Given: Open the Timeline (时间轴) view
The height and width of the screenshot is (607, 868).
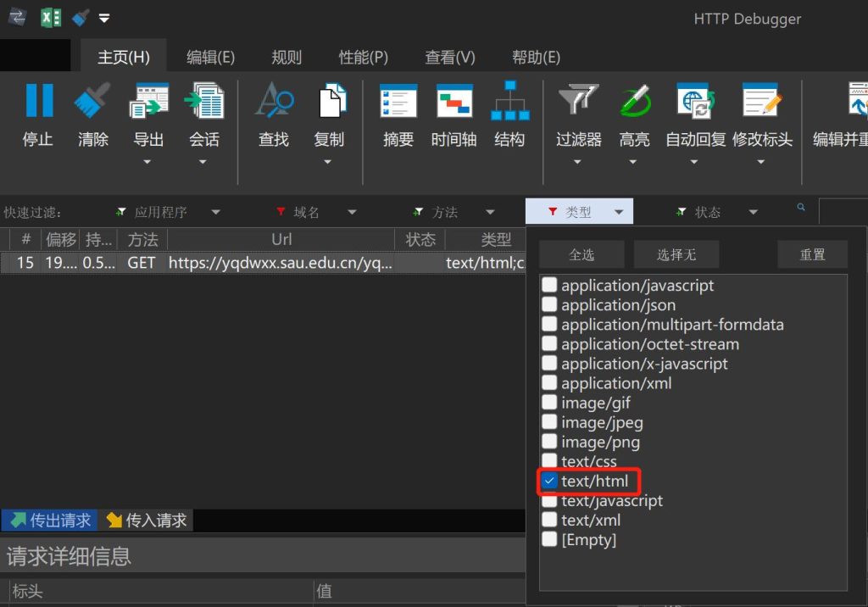Looking at the screenshot, I should click(453, 102).
